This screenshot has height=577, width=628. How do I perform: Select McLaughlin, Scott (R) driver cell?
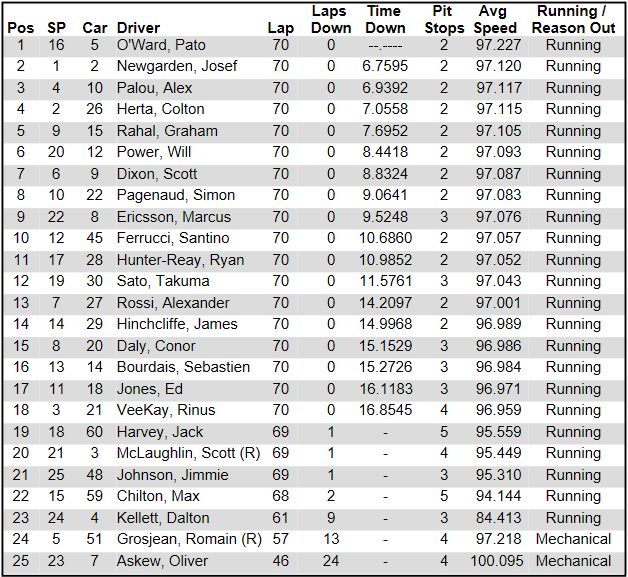[188, 453]
